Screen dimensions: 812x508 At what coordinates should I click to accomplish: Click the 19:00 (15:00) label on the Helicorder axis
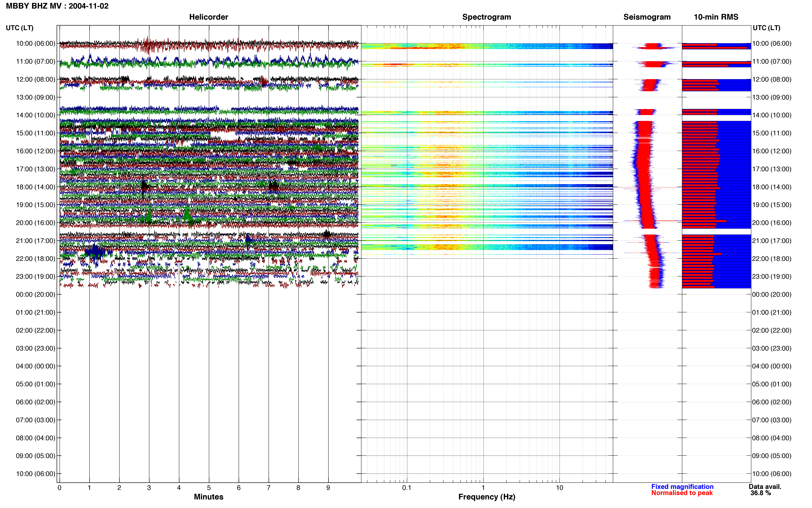36,205
